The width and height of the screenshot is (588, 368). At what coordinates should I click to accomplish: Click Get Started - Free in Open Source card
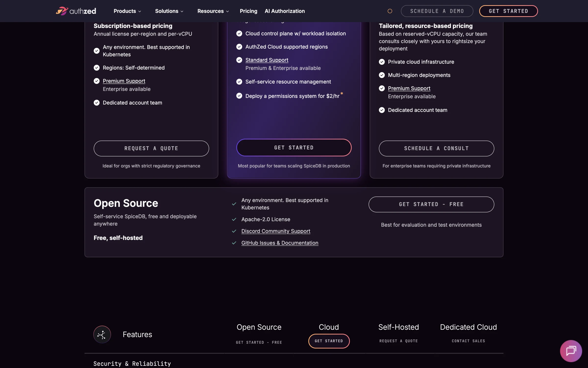pos(431,204)
